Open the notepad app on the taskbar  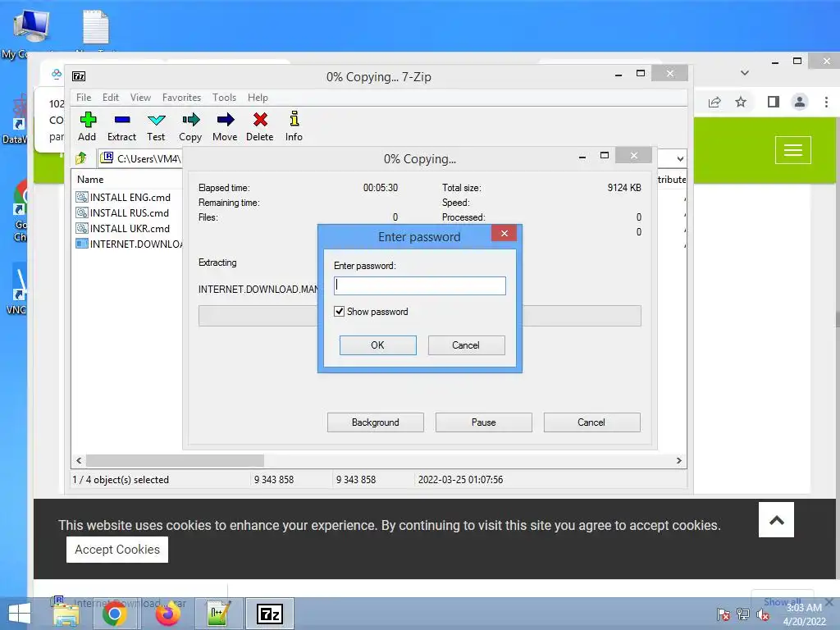click(218, 614)
